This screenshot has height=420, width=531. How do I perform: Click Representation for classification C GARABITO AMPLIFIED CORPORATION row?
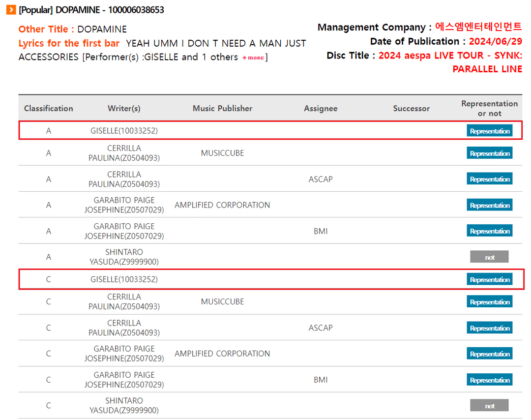tap(489, 354)
